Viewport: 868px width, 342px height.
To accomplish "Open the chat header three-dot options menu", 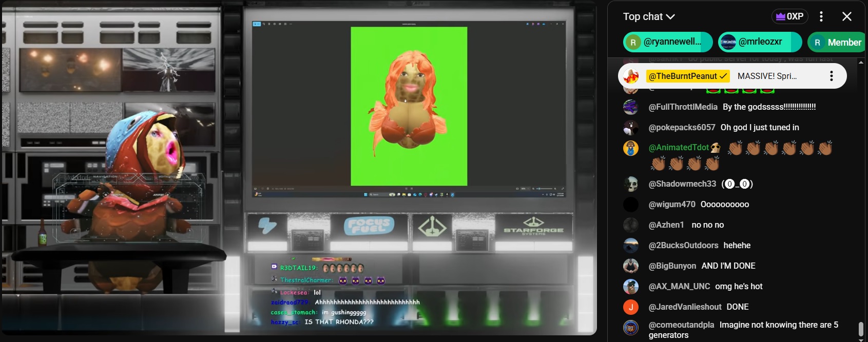I will coord(821,16).
